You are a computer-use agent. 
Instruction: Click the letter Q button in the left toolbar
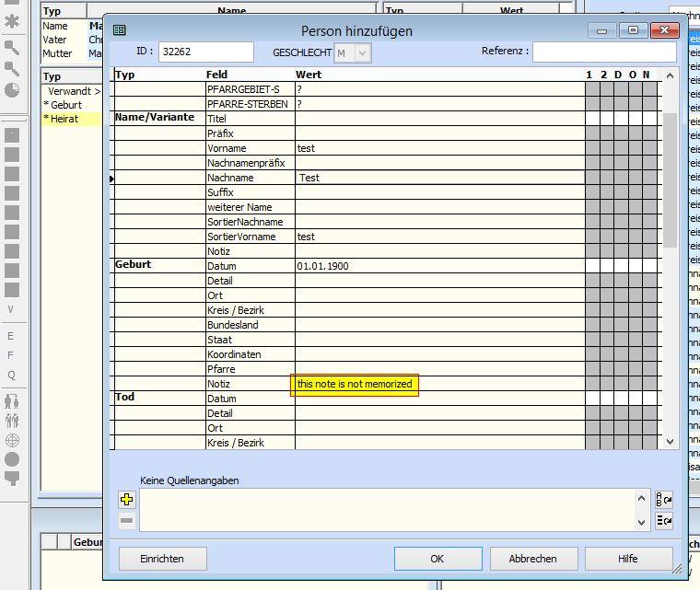(12, 375)
